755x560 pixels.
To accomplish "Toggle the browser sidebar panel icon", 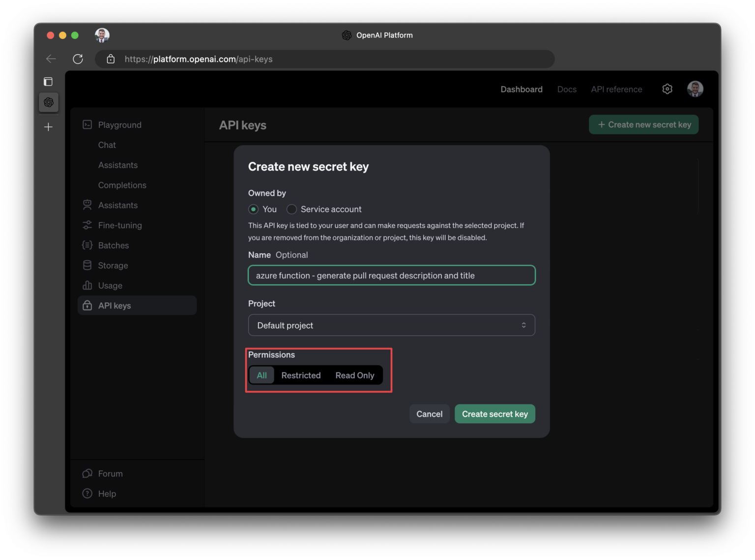I will (x=48, y=82).
